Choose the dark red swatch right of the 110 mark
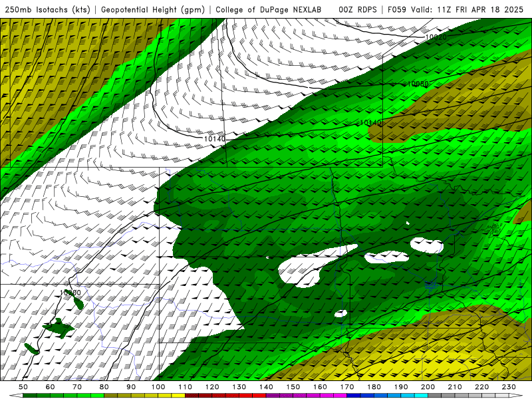The height and width of the screenshot is (399, 532). [192, 396]
